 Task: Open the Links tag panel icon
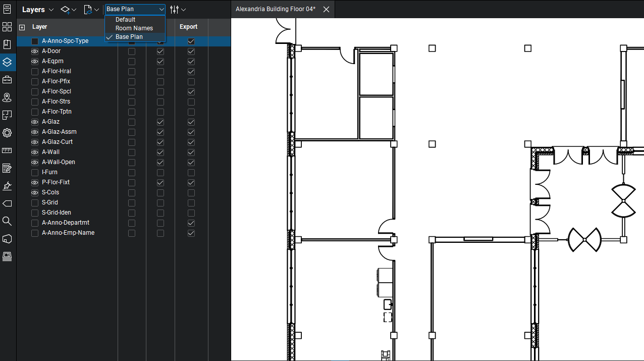7,203
